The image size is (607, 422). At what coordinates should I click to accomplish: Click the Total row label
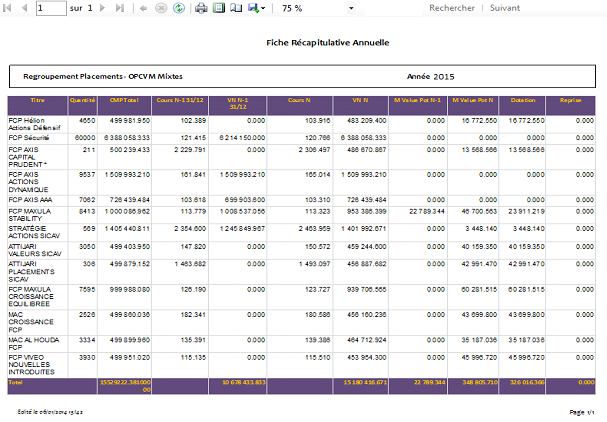15,382
